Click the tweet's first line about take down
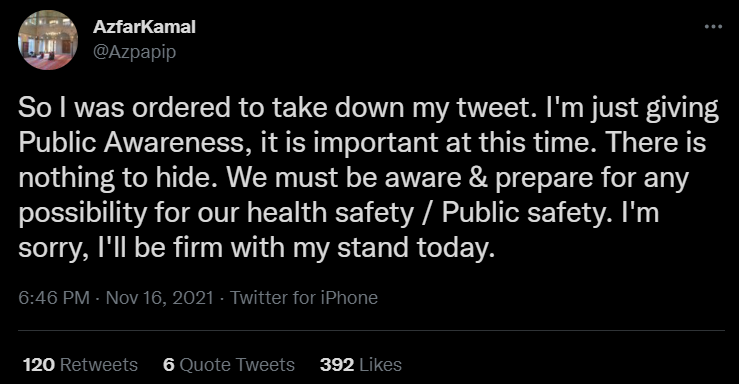739x384 pixels. [369, 108]
